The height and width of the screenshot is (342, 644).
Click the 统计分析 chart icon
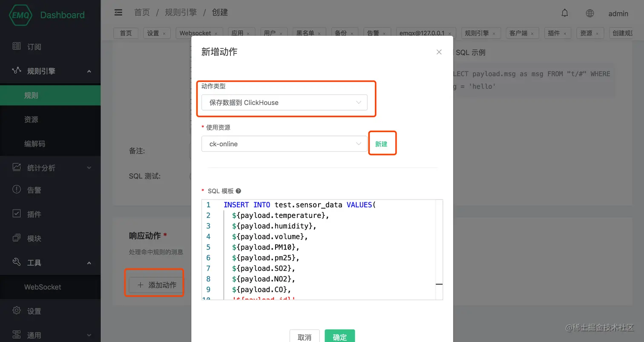(x=17, y=167)
